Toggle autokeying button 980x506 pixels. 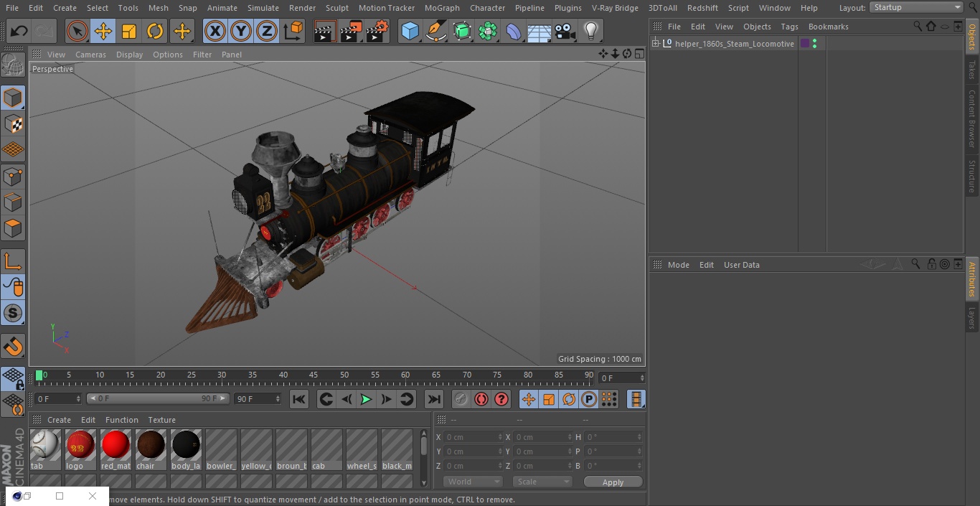481,399
